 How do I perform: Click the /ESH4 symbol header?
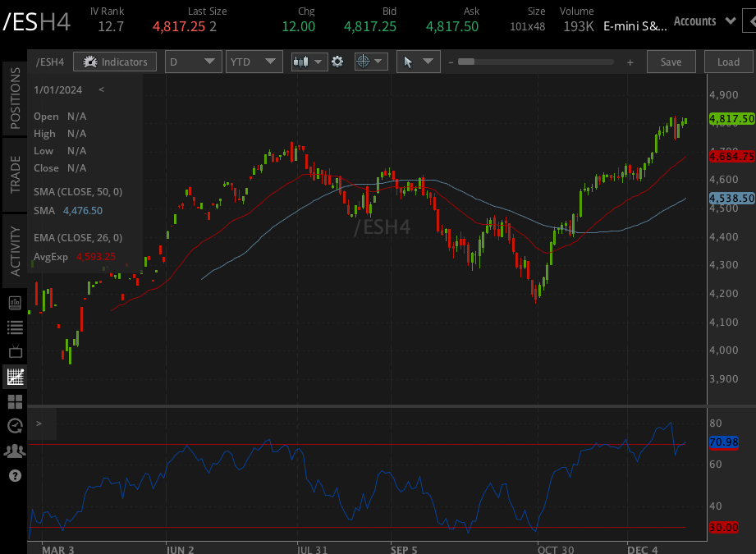click(37, 21)
